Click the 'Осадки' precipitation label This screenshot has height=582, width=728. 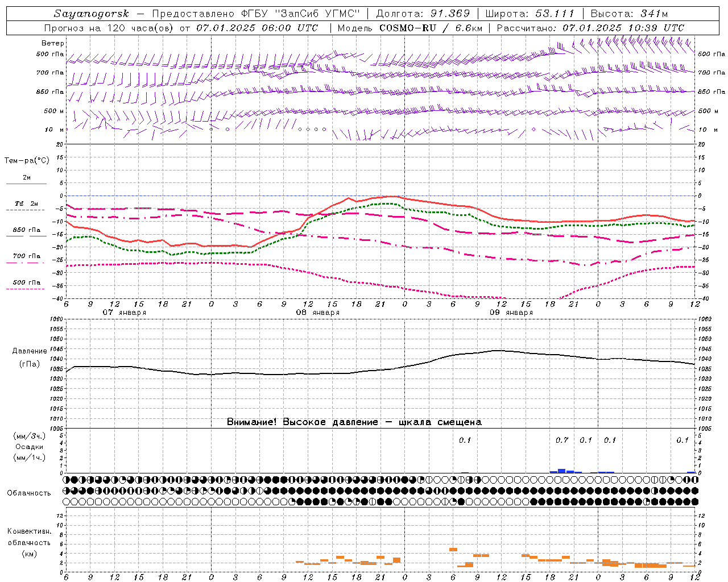30,447
